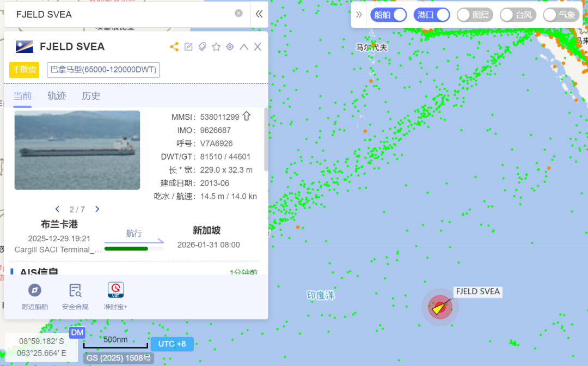Click the vessel panel scrollbar
The image size is (588, 366).
click(266, 139)
